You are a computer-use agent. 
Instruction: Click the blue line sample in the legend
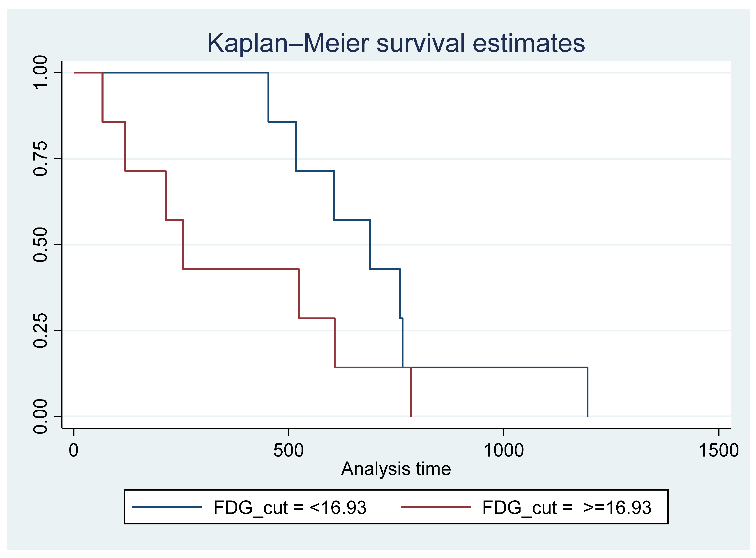(167, 507)
